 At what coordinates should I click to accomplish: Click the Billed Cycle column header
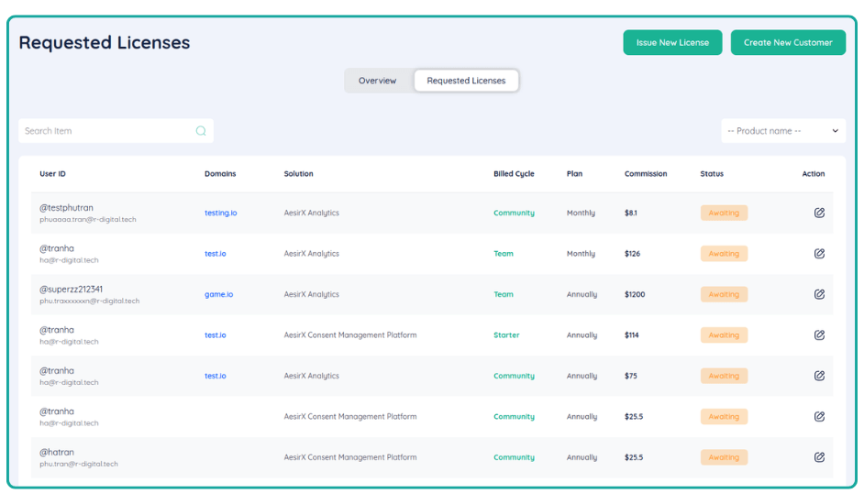[514, 174]
